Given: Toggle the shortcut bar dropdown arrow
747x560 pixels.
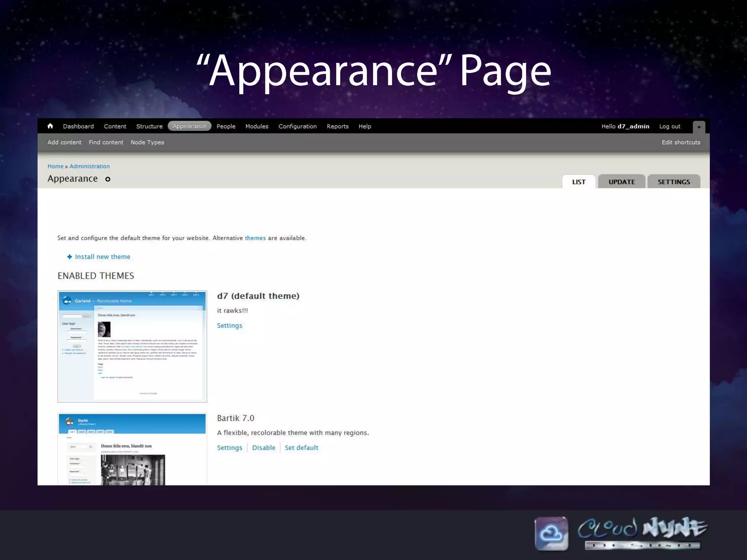Looking at the screenshot, I should tap(698, 127).
